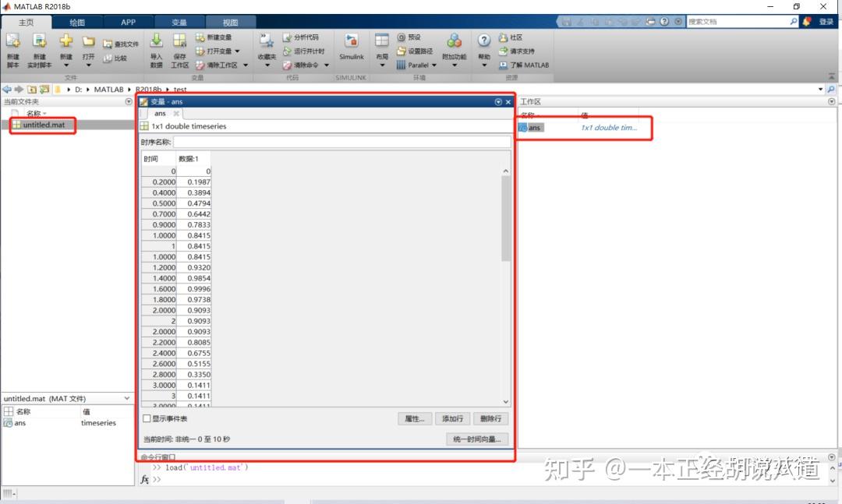842x504 pixels.
Task: Click the Open (打开) folder icon
Action: pyautogui.click(x=89, y=41)
